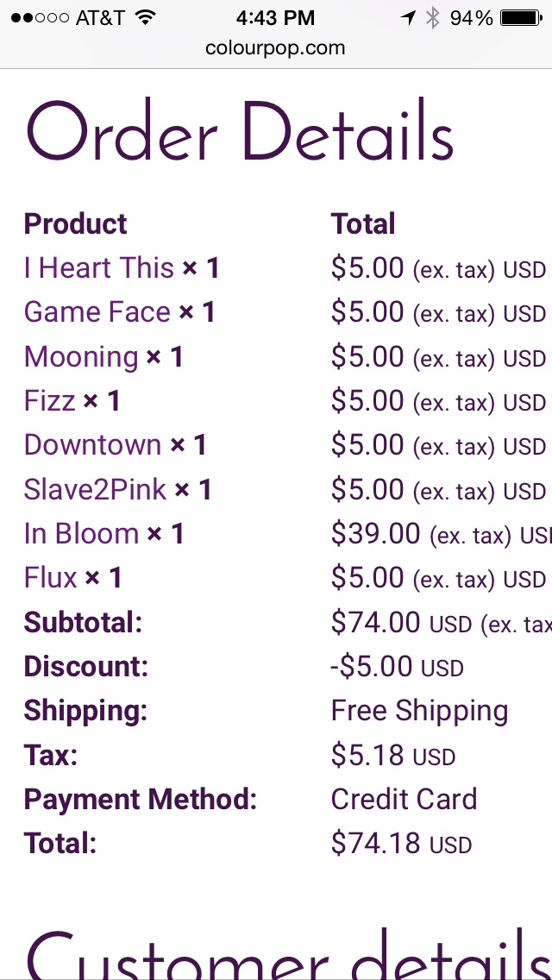Open the I Heart This product link
Image resolution: width=552 pixels, height=980 pixels.
pyautogui.click(x=99, y=268)
